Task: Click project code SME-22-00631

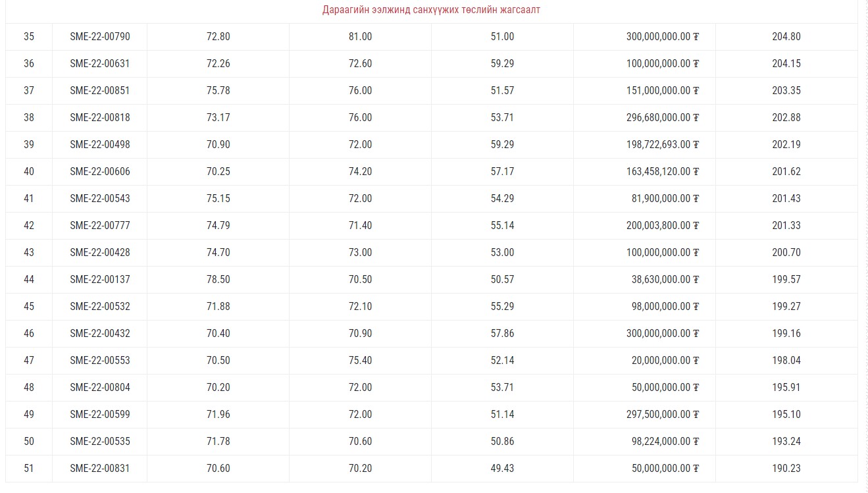Action: [100, 64]
